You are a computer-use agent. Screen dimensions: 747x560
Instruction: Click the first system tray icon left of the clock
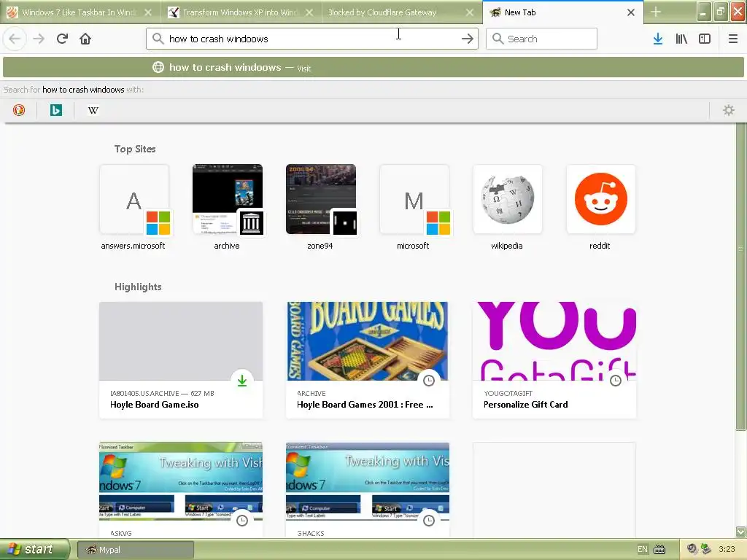(x=692, y=550)
